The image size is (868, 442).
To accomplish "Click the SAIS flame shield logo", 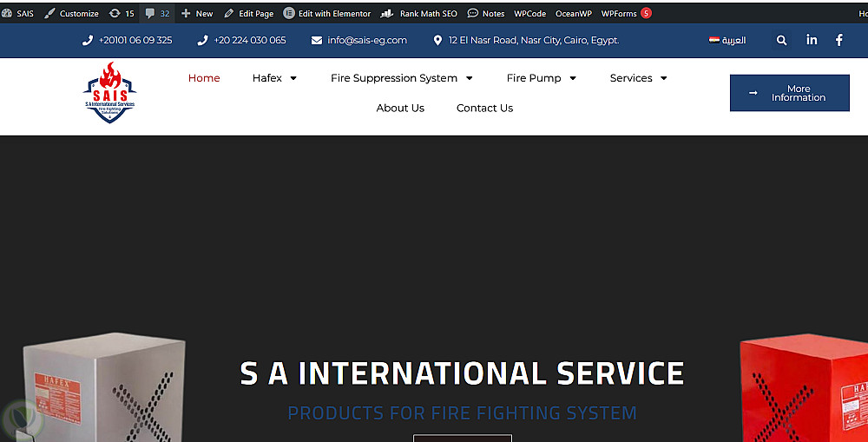I will pos(109,93).
